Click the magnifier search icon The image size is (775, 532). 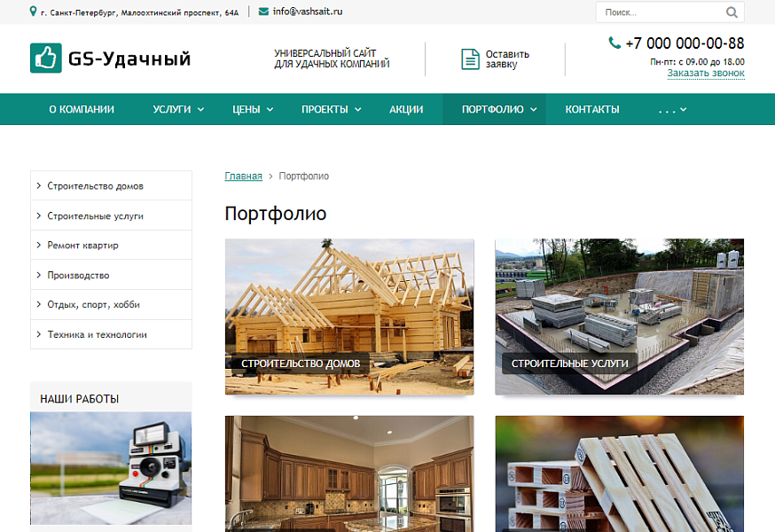tap(732, 12)
